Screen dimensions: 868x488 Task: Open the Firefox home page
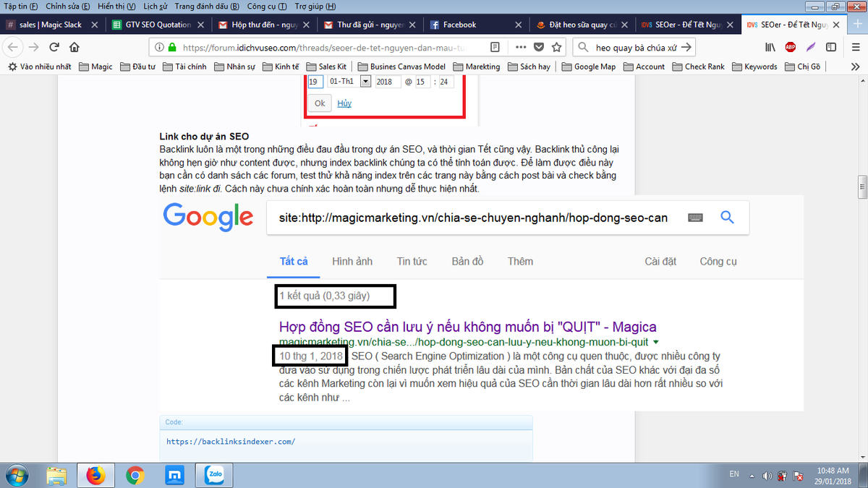tap(74, 47)
